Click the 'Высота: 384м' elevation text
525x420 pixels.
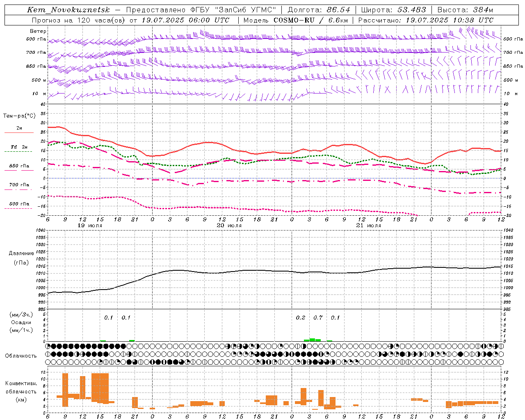[465, 10]
